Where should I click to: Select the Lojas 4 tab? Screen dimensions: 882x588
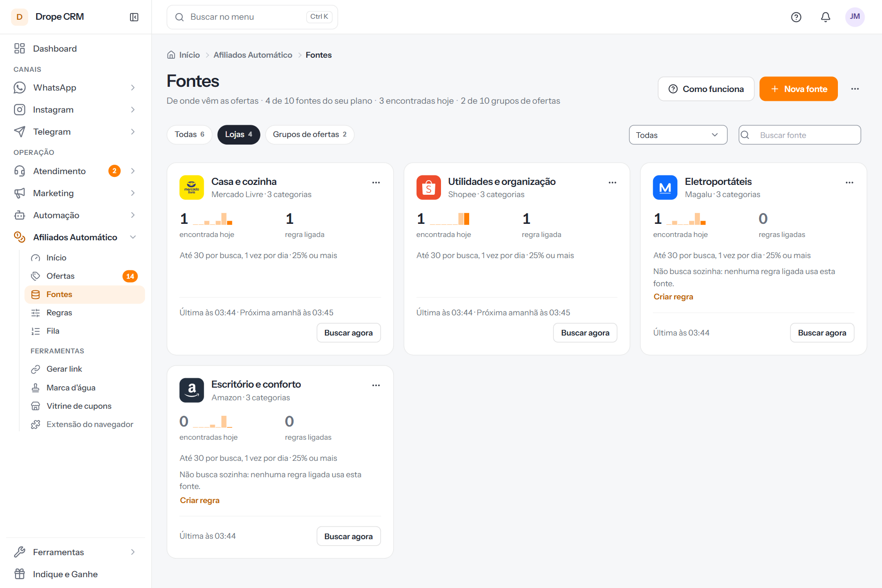click(x=238, y=135)
